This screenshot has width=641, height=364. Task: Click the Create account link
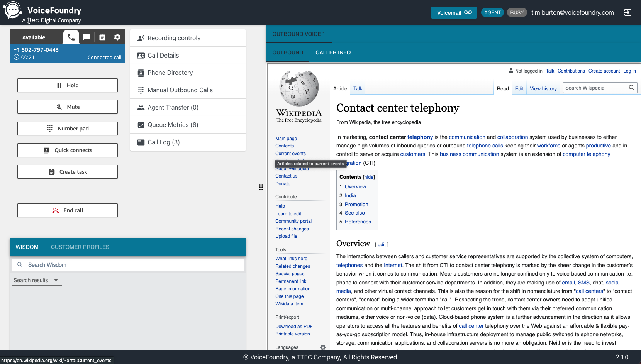(604, 71)
